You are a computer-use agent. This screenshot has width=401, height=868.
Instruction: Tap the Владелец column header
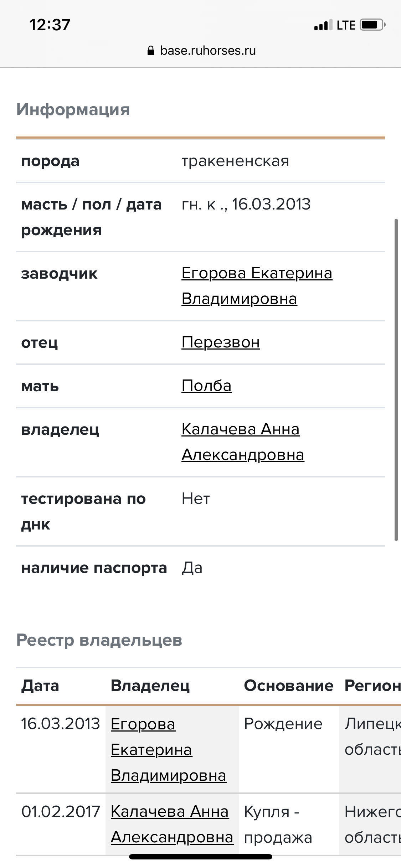[x=150, y=686]
